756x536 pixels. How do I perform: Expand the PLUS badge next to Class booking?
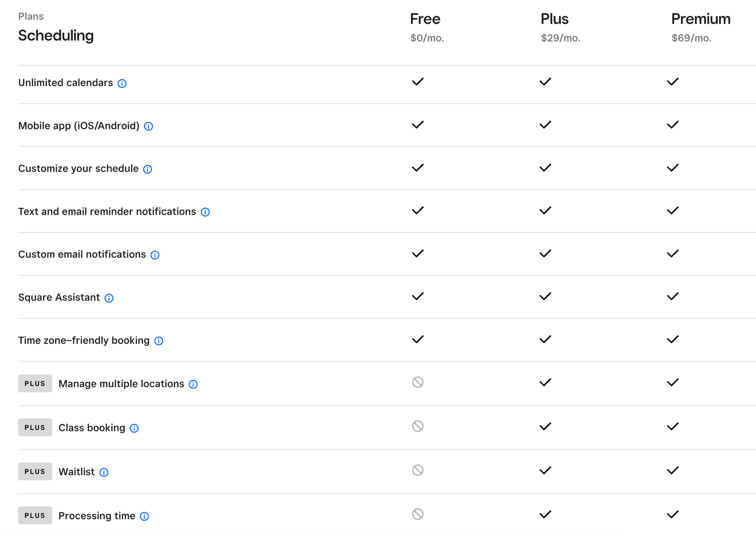35,426
